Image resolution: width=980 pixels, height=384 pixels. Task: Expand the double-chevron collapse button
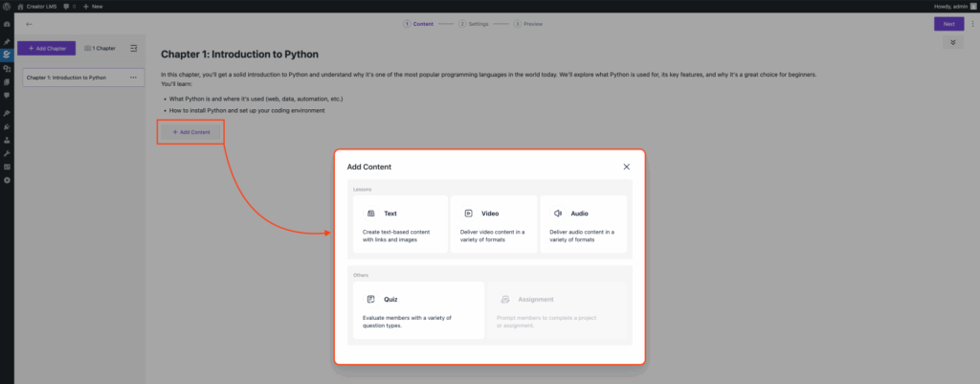[953, 43]
